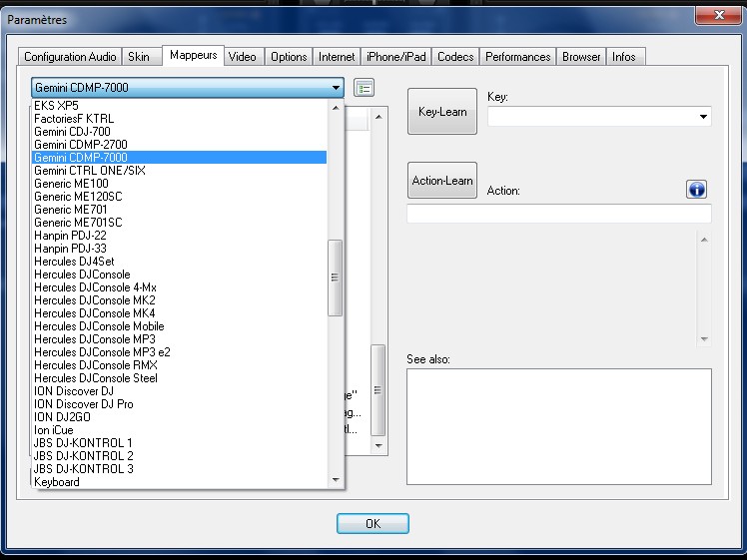Screen dimensions: 747x560
Task: Select FactoriesF KTRL entry
Action: 179,119
